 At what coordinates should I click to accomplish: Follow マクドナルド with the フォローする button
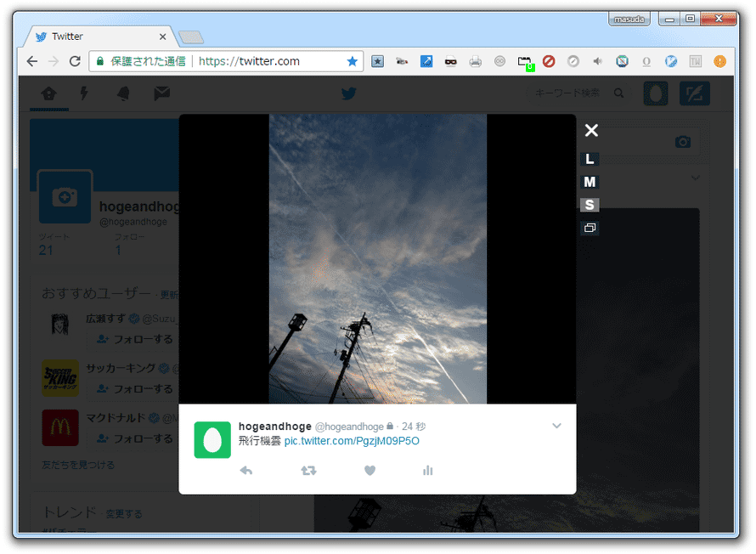point(135,438)
